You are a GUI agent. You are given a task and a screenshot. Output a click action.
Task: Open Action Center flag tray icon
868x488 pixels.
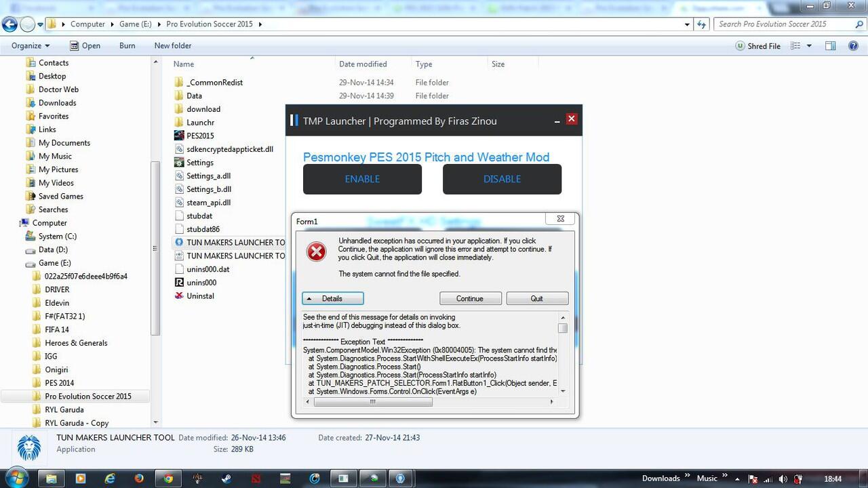(x=753, y=479)
